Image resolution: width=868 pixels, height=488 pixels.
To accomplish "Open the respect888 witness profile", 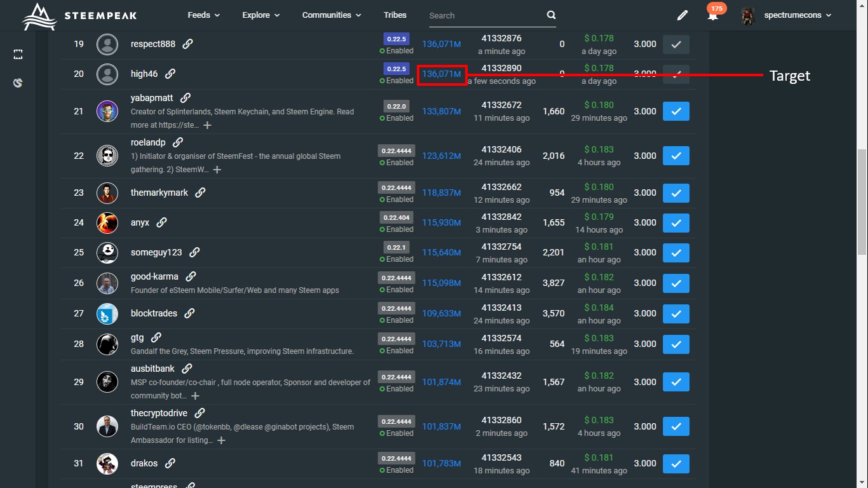I will [x=154, y=44].
